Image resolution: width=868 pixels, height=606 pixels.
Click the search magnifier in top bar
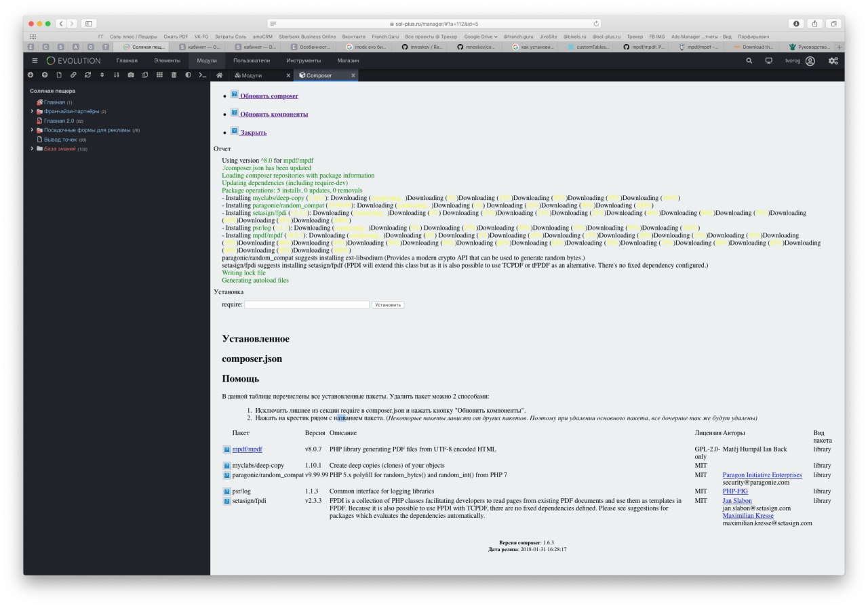coord(749,60)
